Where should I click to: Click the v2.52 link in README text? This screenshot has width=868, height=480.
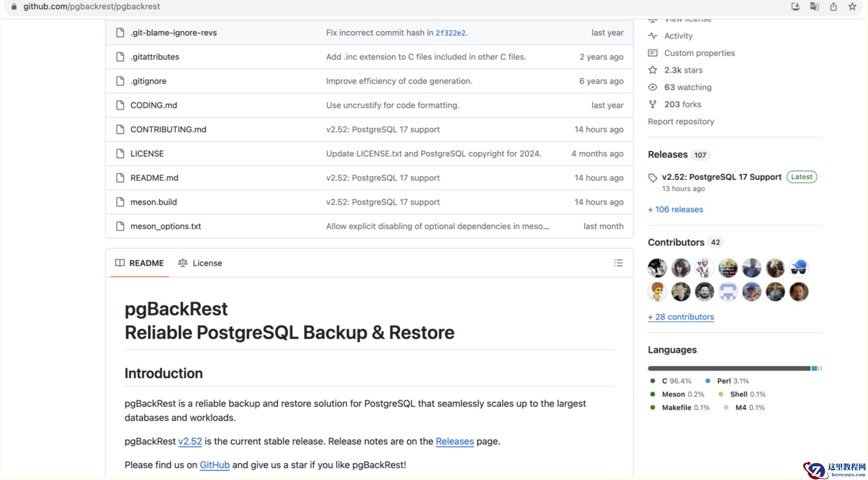pyautogui.click(x=190, y=441)
